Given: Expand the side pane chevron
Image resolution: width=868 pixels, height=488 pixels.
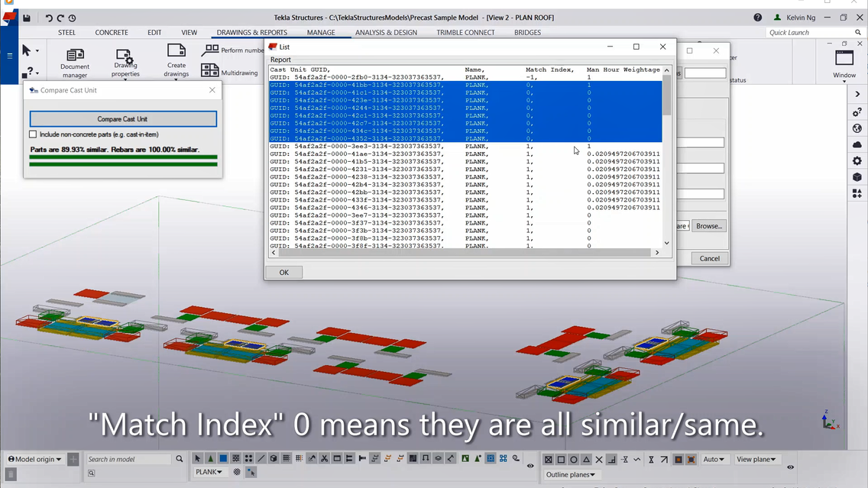Looking at the screenshot, I should click(x=857, y=94).
